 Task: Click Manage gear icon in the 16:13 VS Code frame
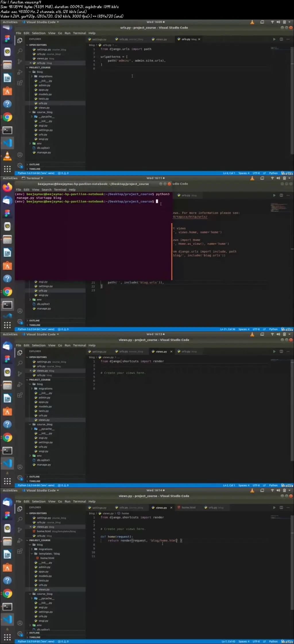tap(20, 478)
